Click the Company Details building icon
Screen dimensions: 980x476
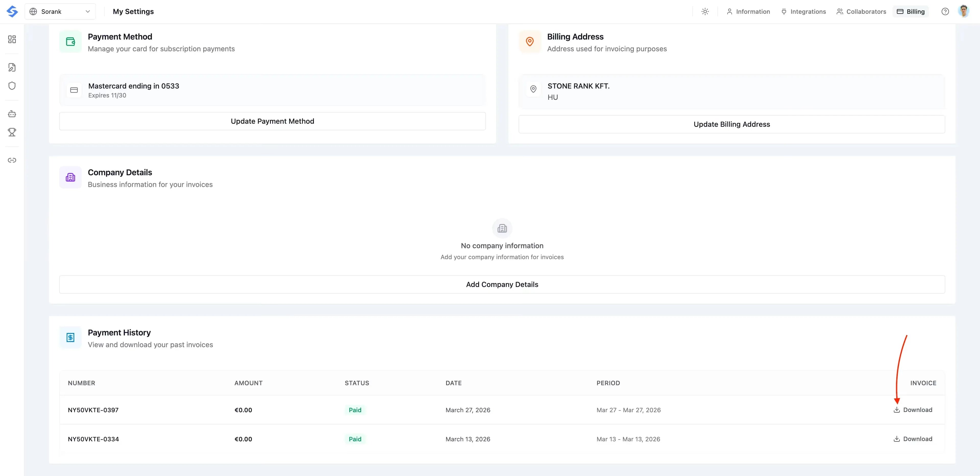[70, 177]
